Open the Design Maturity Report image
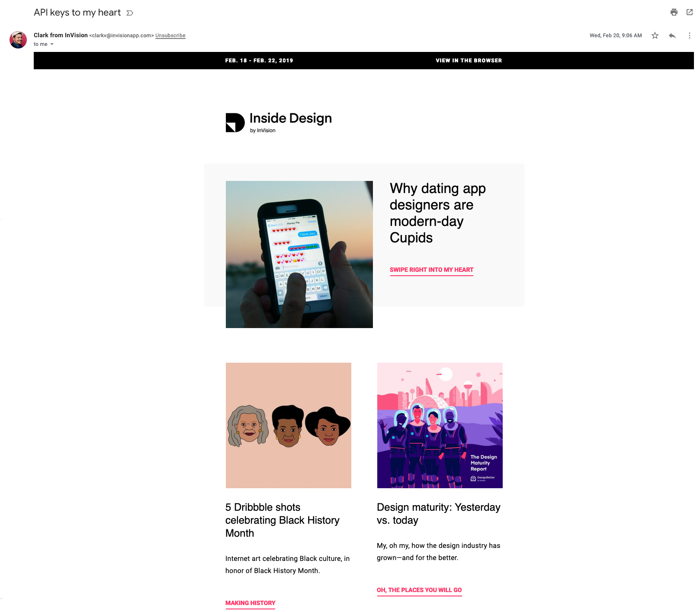700x612 pixels. (440, 425)
